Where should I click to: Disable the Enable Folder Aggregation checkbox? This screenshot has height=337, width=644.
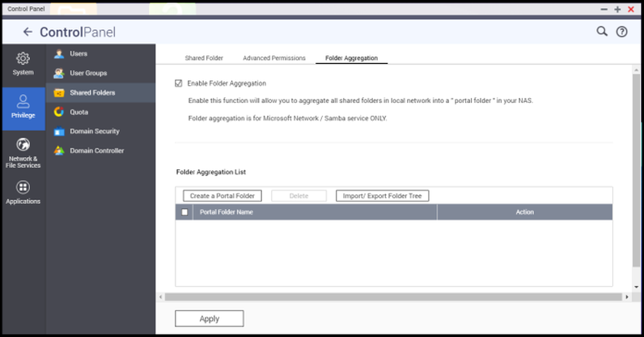coord(178,83)
